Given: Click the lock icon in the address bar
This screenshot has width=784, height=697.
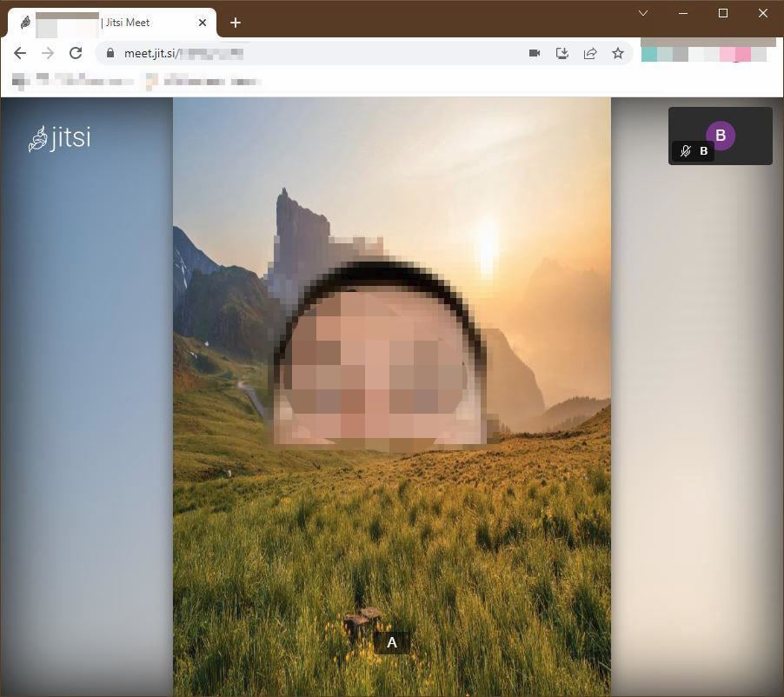Looking at the screenshot, I should (x=110, y=53).
